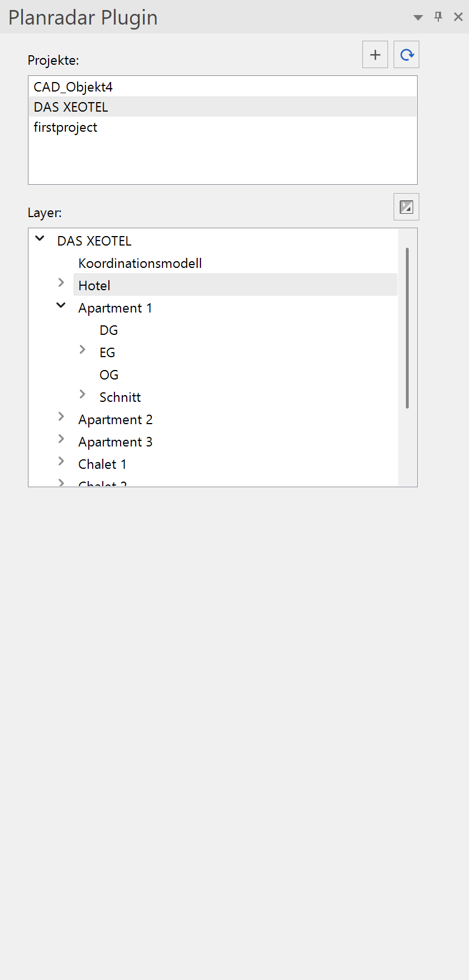469x980 pixels.
Task: Collapse the DAS XEOTEL tree root
Action: coord(40,239)
